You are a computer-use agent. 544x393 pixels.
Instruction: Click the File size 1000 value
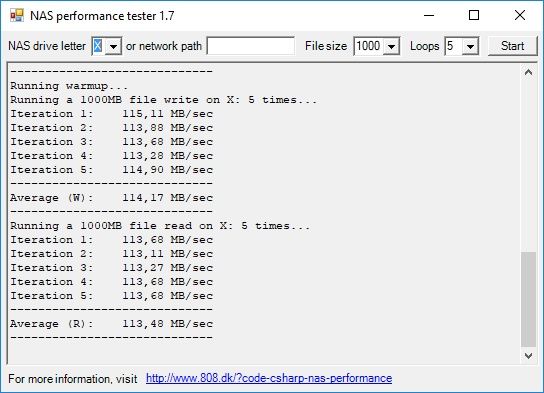point(369,46)
